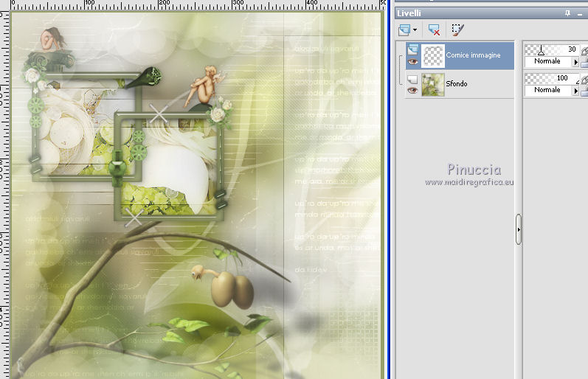Click the layer type icon of Sfondo

pos(412,79)
